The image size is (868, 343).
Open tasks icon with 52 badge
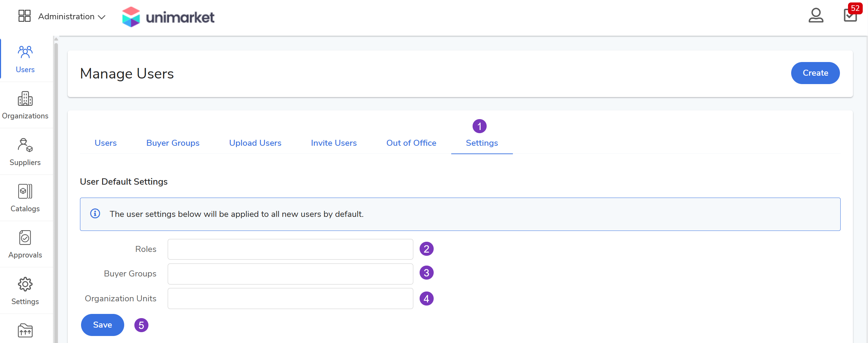point(850,15)
